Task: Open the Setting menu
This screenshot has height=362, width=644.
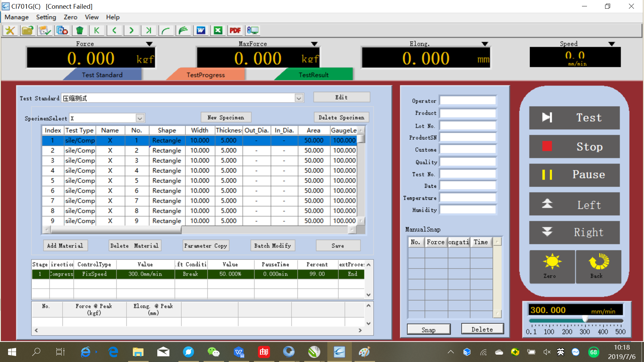Action: point(46,17)
